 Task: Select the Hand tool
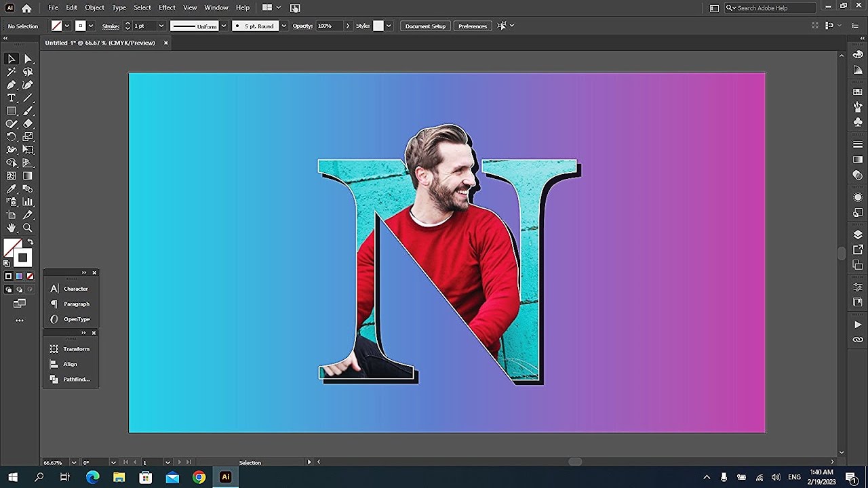(x=12, y=228)
